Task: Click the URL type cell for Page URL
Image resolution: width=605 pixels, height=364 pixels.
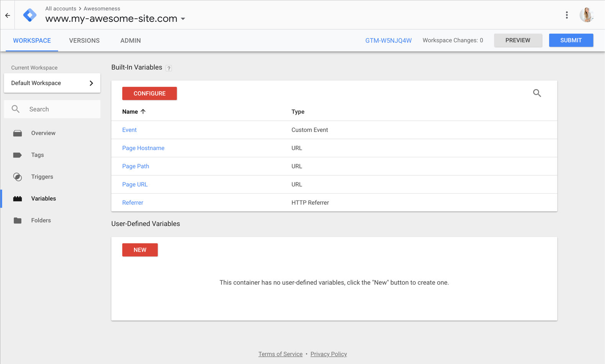Action: pos(297,184)
